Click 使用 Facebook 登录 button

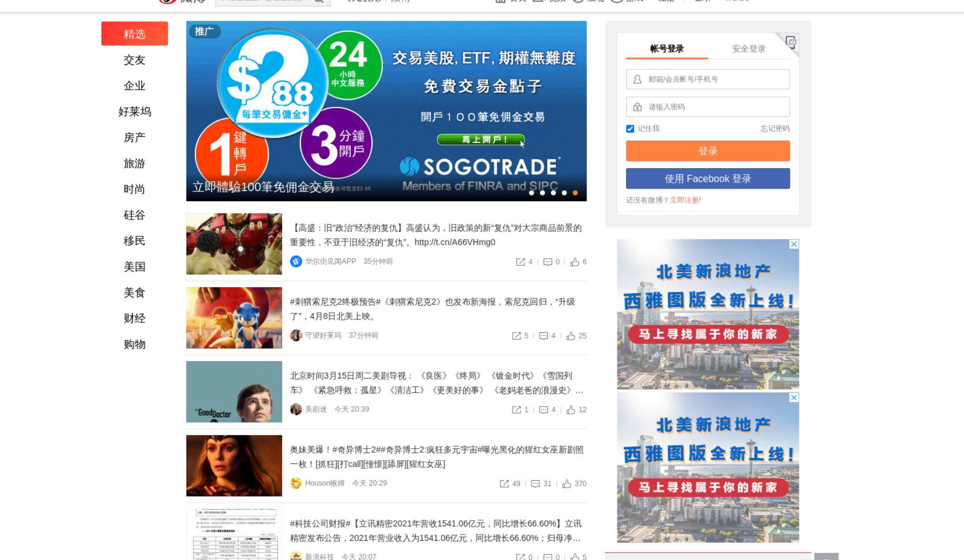click(708, 178)
